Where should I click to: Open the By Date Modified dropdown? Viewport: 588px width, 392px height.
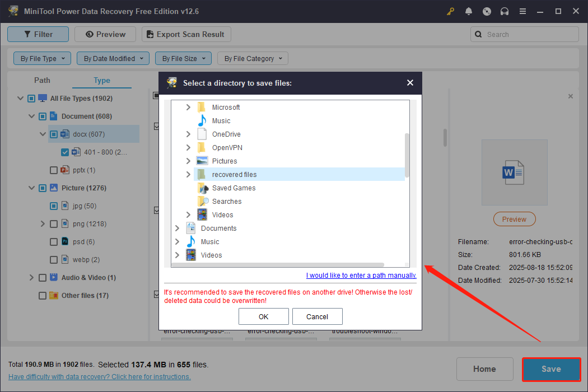click(113, 58)
